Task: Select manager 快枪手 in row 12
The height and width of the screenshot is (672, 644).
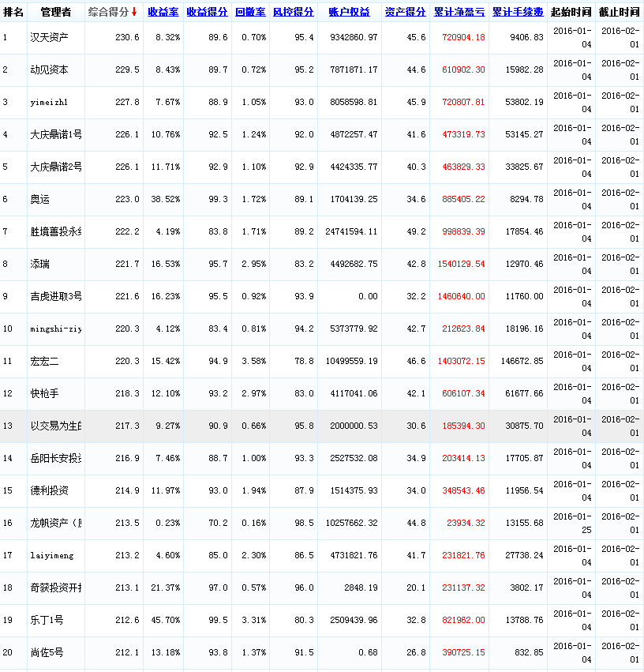Action: click(44, 393)
